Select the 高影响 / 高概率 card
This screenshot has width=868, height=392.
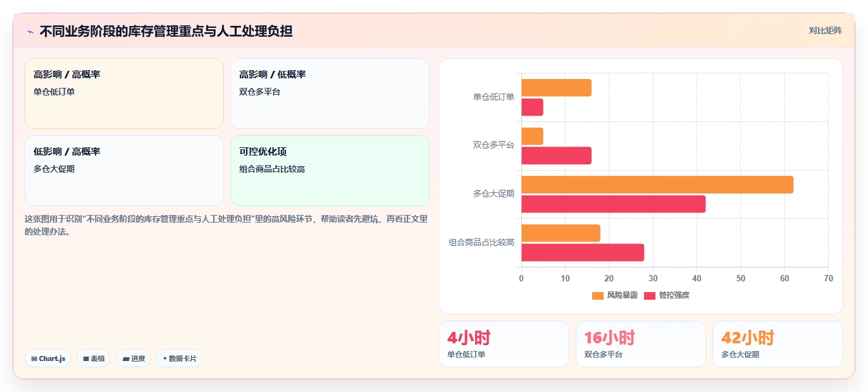pyautogui.click(x=124, y=94)
